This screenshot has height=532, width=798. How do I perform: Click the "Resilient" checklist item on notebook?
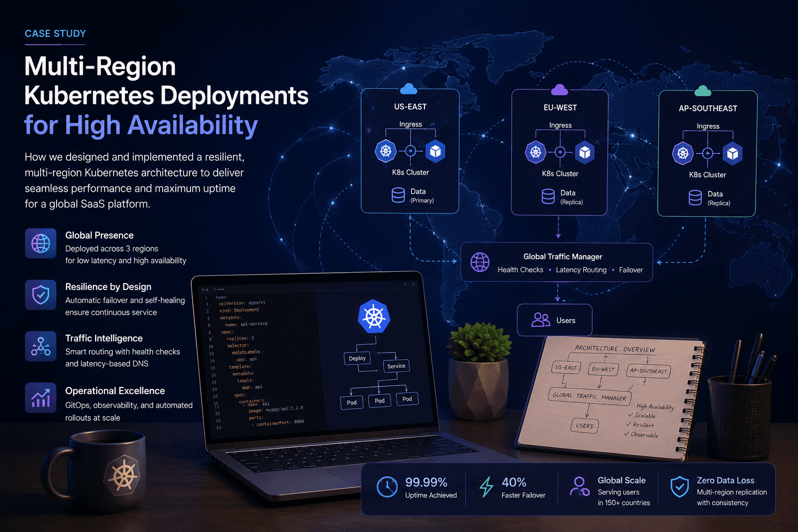tap(640, 424)
